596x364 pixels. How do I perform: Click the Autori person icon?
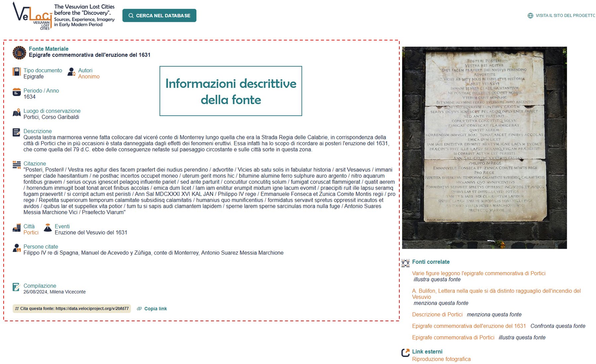[71, 72]
